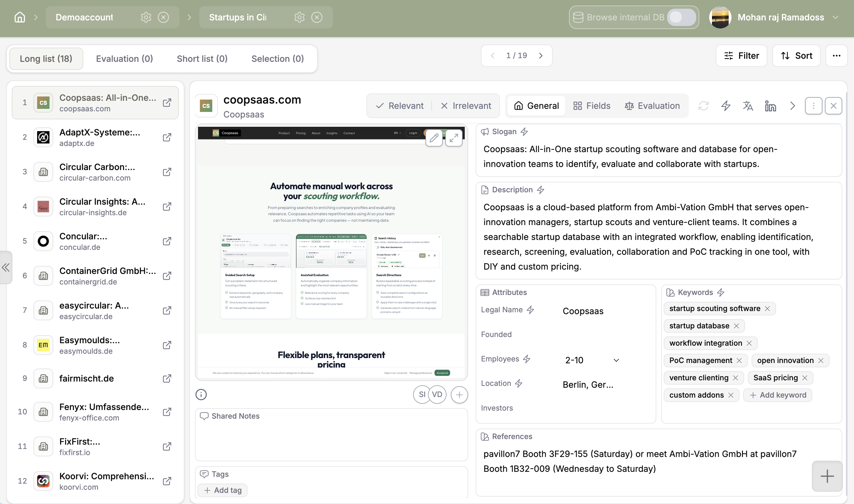Remove the startup scouting software keyword
The height and width of the screenshot is (504, 854).
coord(767,309)
